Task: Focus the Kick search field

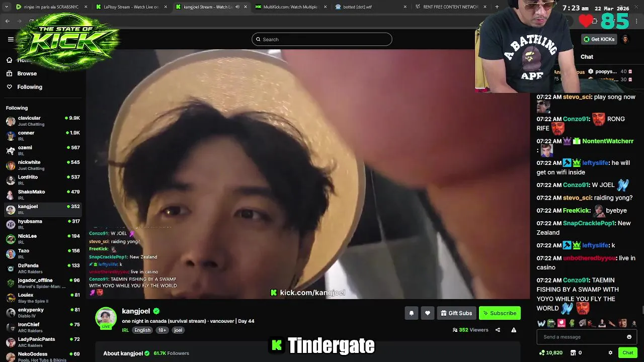Action: 322,39
